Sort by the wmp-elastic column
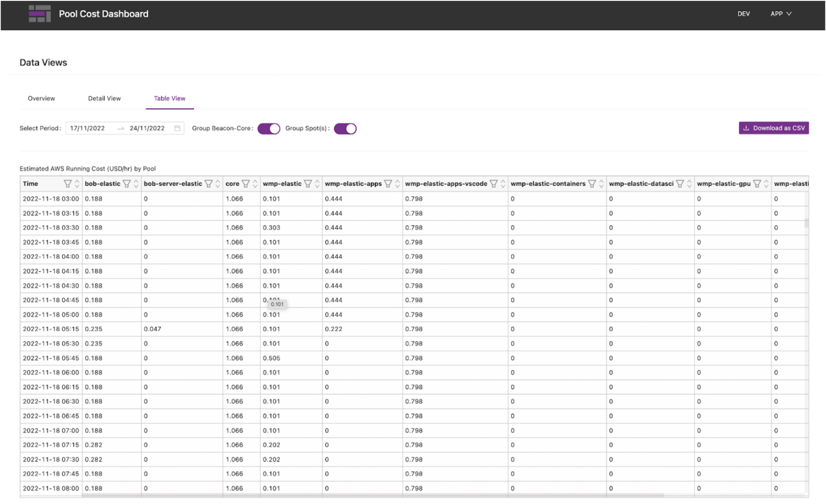Screen dimensions: 826x504 click(x=317, y=184)
